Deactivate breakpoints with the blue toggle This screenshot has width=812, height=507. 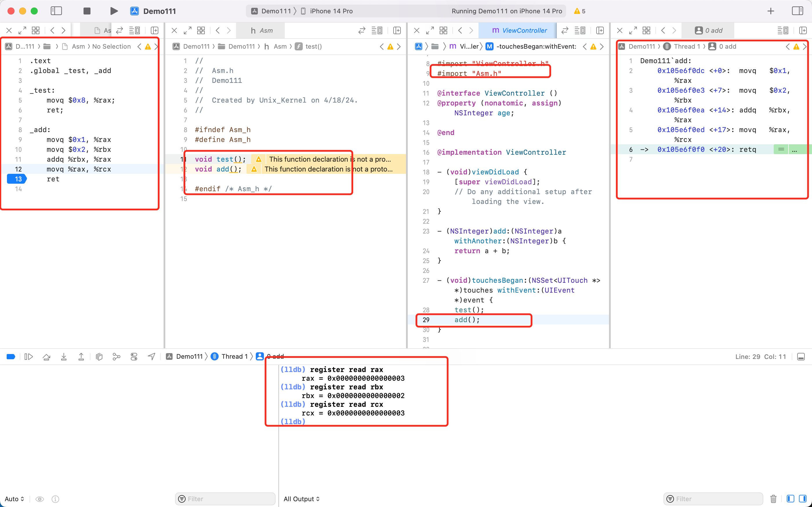11,357
